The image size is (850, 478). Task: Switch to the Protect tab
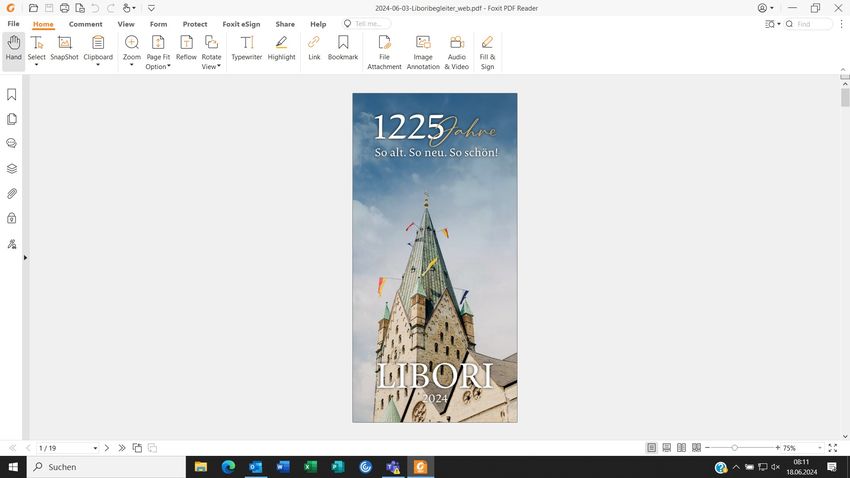coord(195,24)
